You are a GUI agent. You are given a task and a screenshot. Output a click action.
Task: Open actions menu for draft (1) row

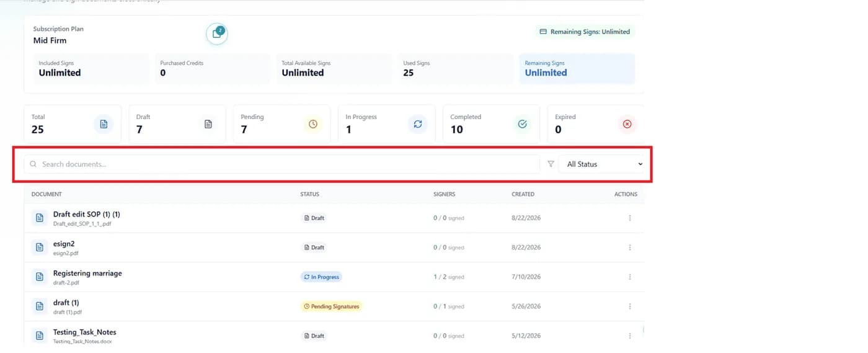click(630, 306)
